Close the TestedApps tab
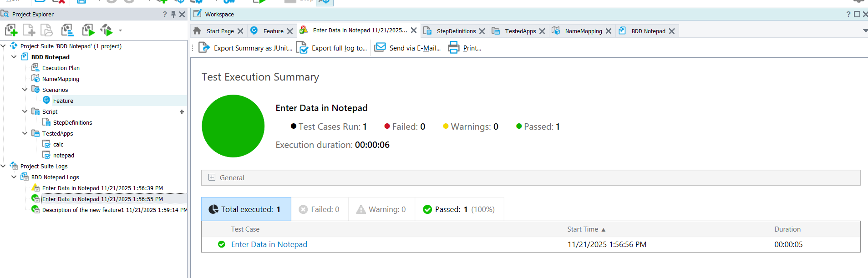Viewport: 868px width, 278px height. point(542,31)
